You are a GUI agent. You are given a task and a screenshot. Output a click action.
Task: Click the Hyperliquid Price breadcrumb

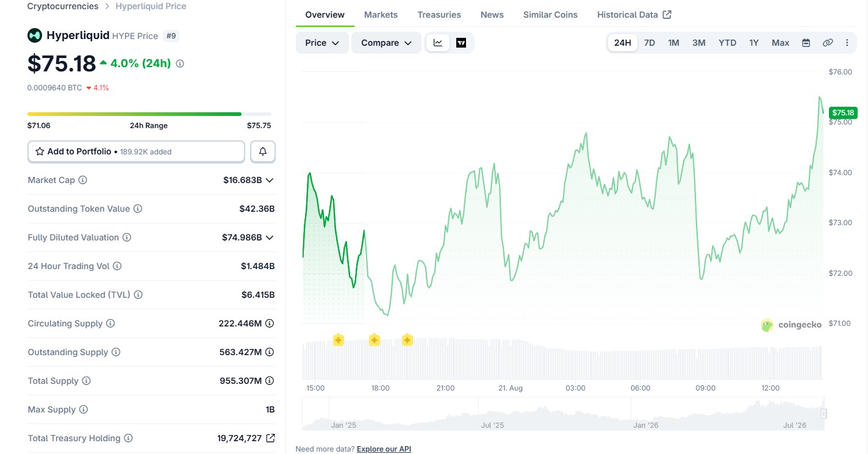(151, 6)
